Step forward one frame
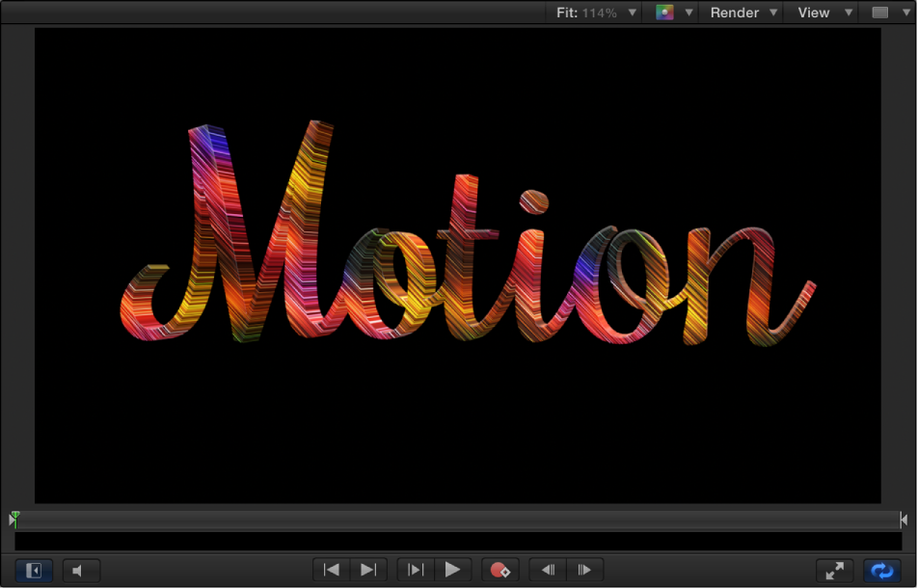 click(x=583, y=570)
